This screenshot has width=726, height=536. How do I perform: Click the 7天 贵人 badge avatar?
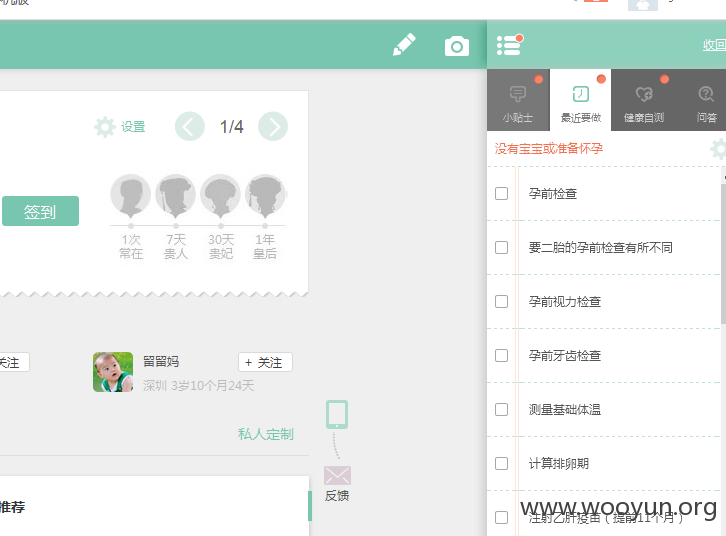click(x=175, y=196)
